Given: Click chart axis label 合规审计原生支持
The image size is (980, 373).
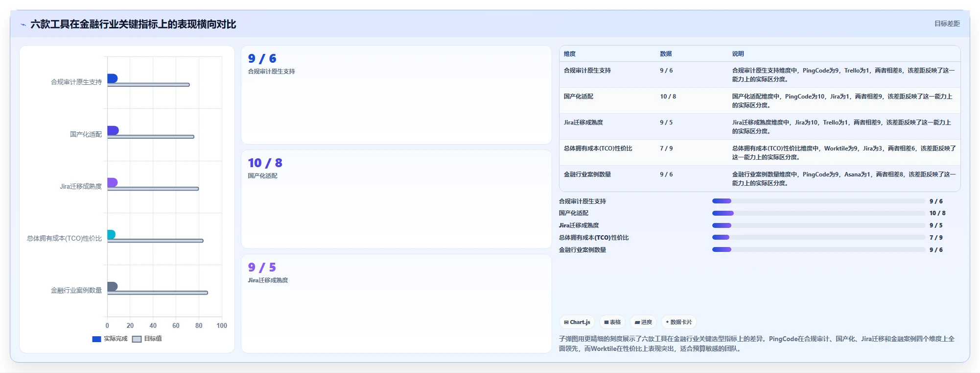Looking at the screenshot, I should point(76,82).
